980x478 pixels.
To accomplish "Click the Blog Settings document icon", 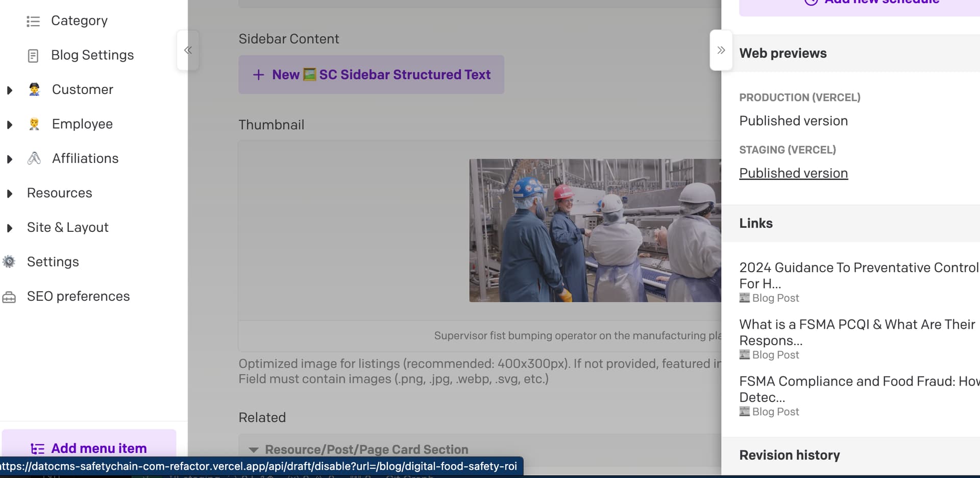I will coord(33,56).
